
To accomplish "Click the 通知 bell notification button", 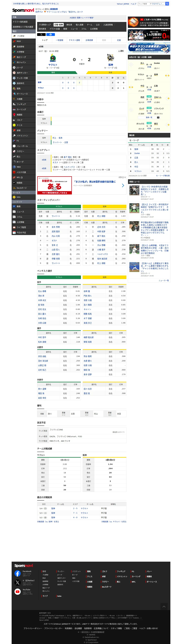I will 121,51.
